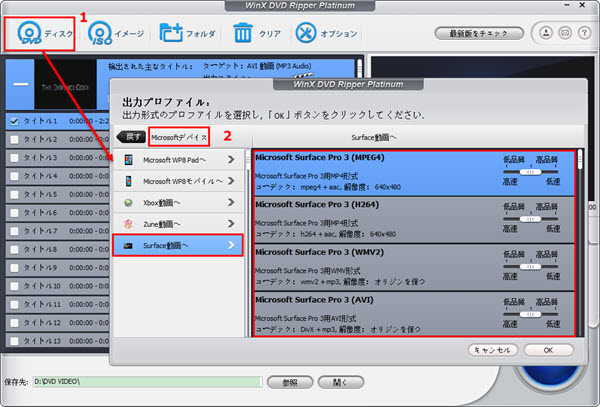Click the Xbox video icon

tap(129, 203)
